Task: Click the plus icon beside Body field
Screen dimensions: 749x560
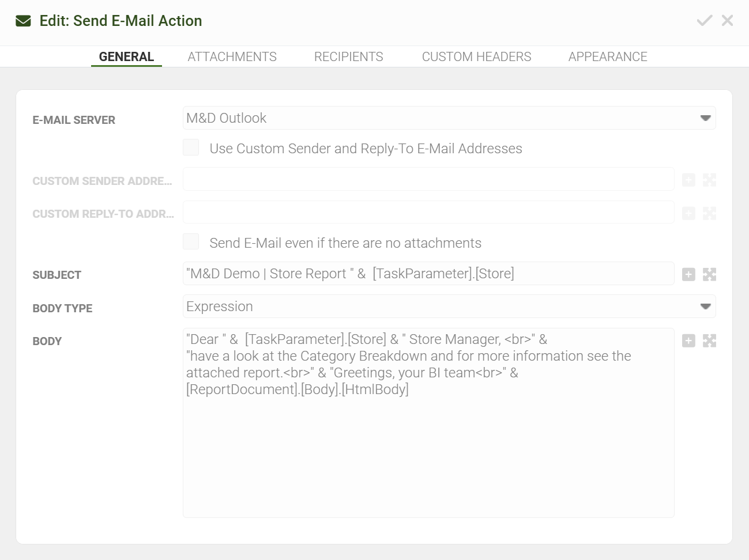Action: pyautogui.click(x=688, y=340)
